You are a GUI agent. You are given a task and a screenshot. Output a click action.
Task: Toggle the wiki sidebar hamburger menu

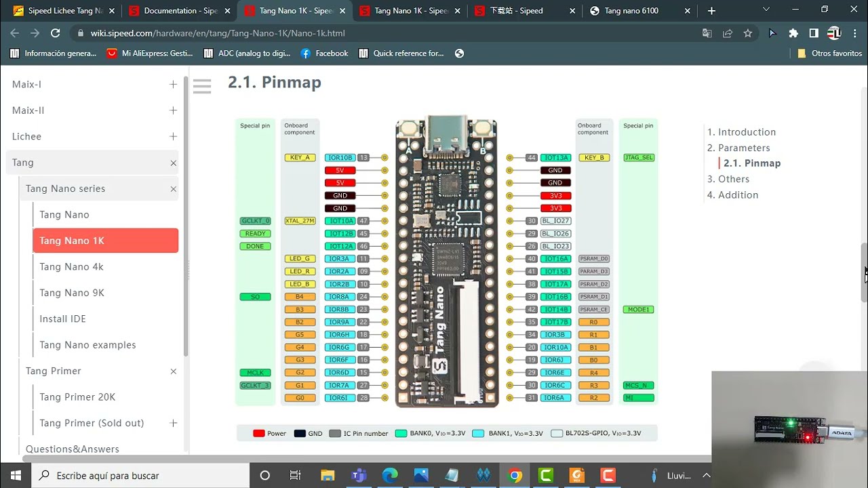[202, 86]
